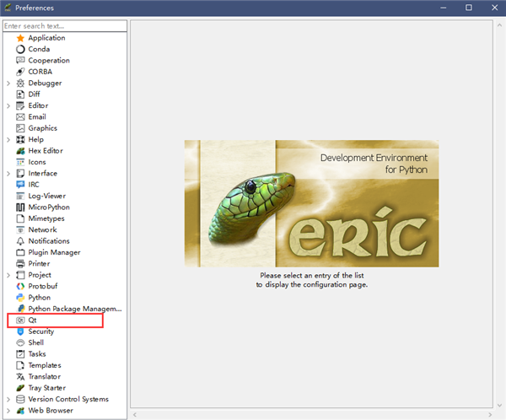Select the Network icon

pyautogui.click(x=20, y=230)
